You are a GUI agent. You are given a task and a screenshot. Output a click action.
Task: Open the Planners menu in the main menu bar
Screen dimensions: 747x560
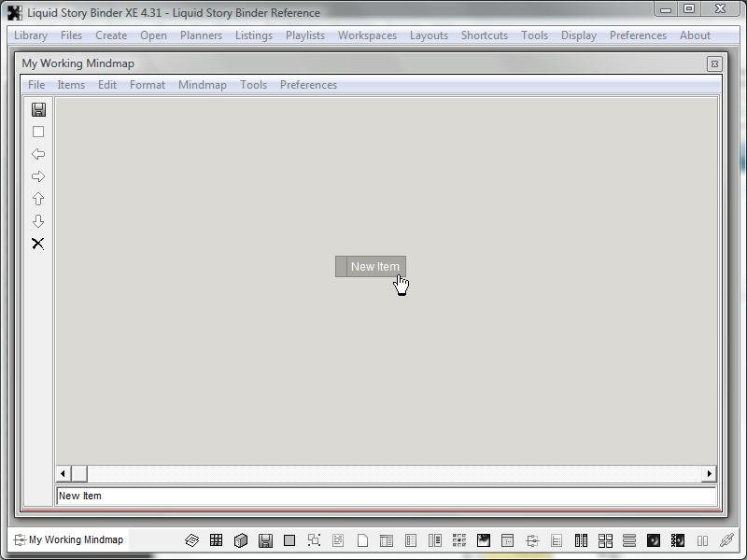pos(201,35)
